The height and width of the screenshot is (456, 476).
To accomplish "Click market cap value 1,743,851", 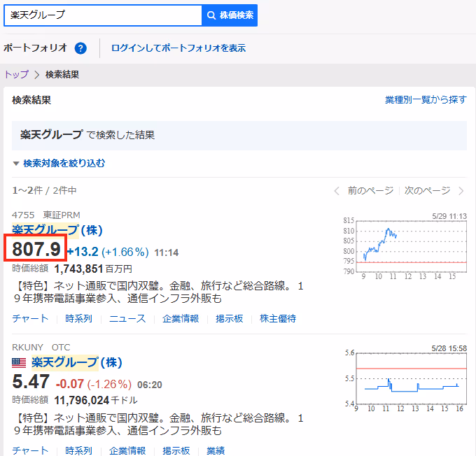I will pyautogui.click(x=78, y=269).
